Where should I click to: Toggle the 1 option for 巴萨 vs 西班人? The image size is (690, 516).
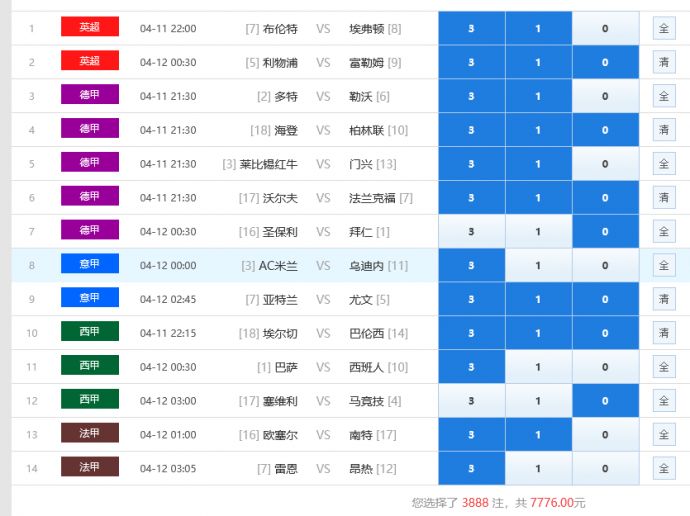(538, 367)
